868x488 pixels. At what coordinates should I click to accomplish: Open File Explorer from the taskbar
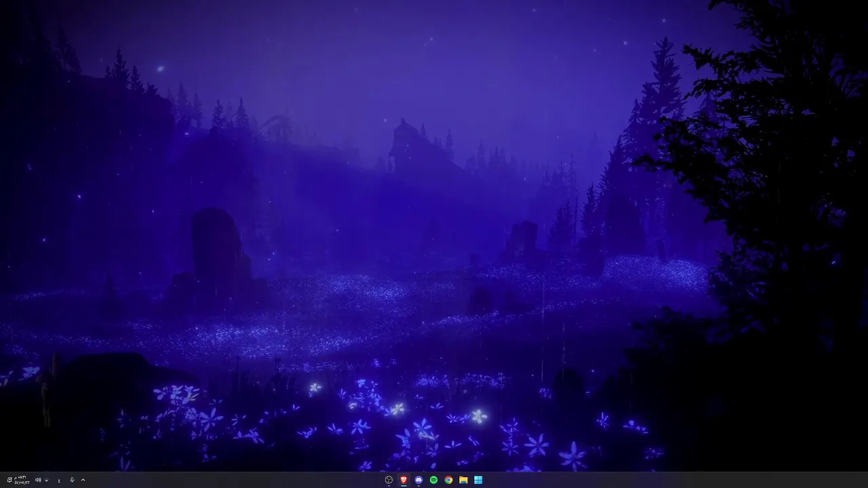(x=463, y=480)
